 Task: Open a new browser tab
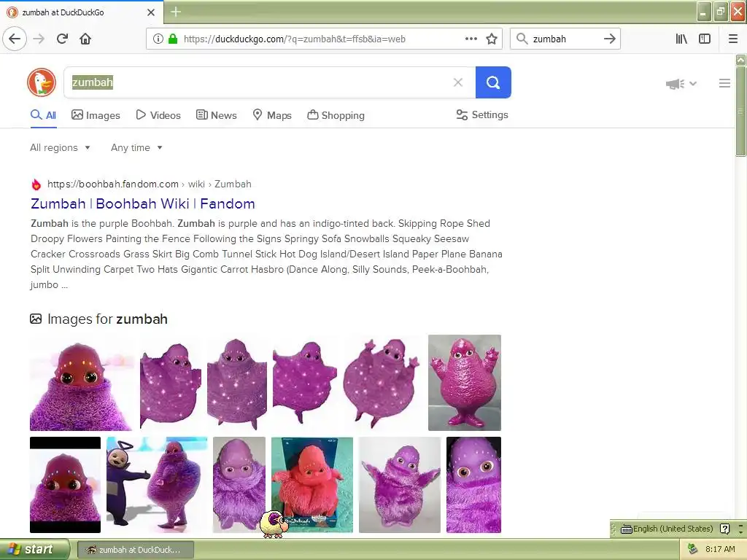click(x=176, y=12)
